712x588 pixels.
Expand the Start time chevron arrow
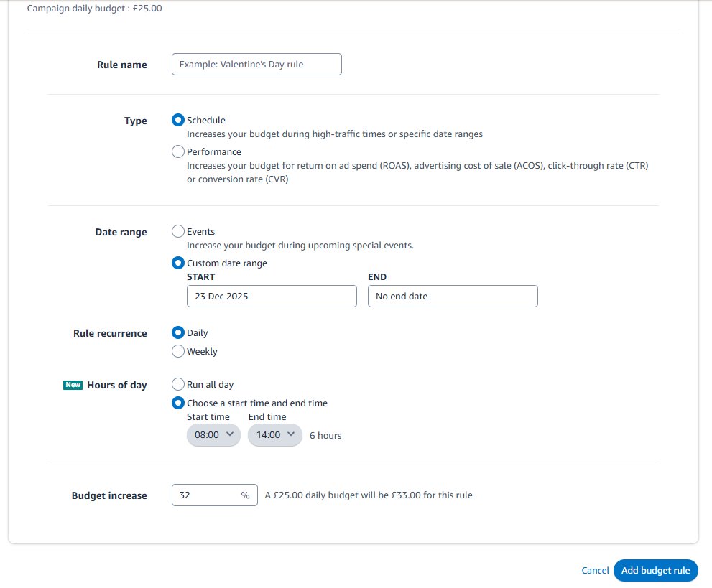[229, 435]
